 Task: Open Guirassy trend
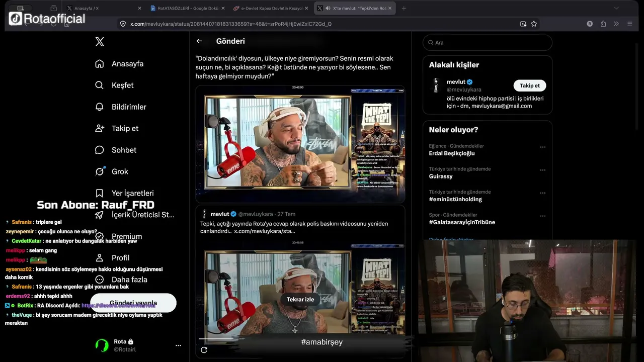click(x=441, y=176)
